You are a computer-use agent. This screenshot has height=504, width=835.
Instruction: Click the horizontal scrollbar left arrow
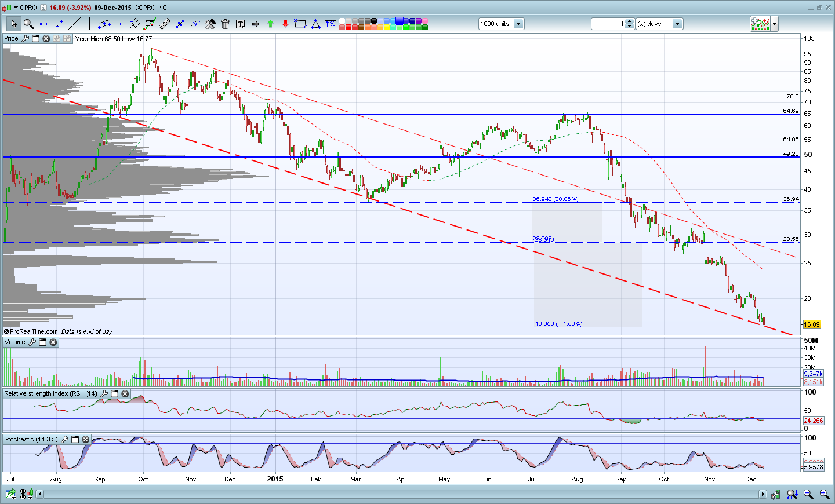40,494
